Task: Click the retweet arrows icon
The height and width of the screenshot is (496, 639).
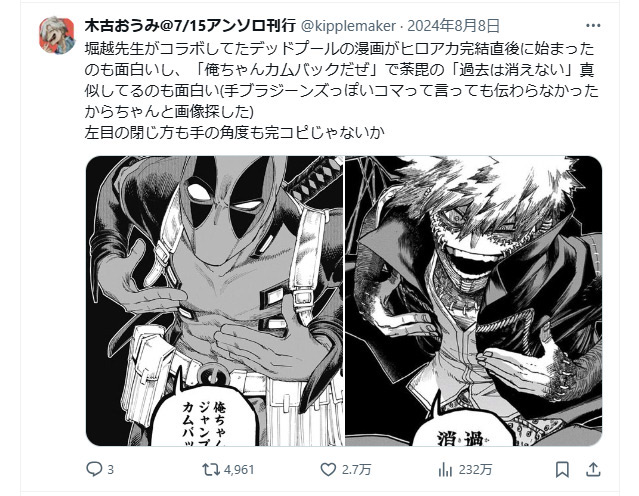Action: click(211, 470)
